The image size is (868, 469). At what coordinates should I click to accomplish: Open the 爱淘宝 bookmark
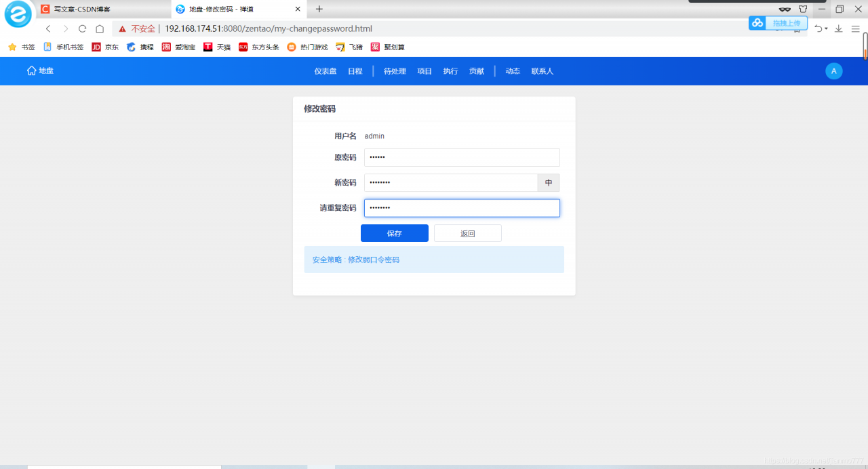point(178,47)
